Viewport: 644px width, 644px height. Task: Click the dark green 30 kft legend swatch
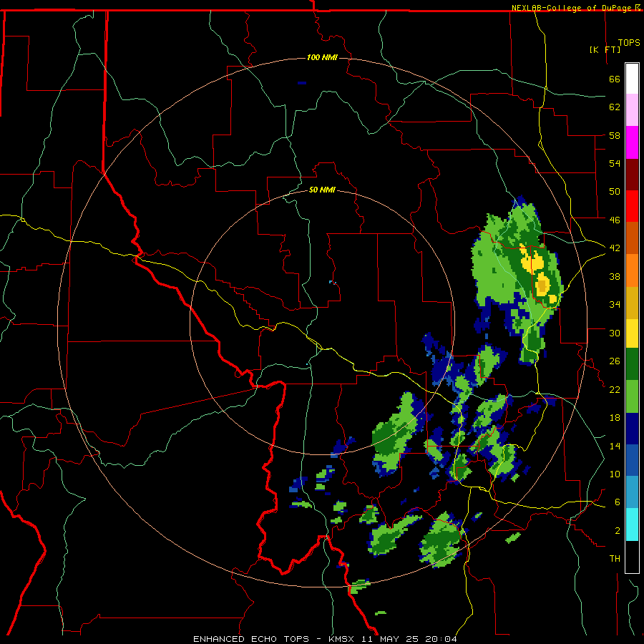[x=632, y=364]
